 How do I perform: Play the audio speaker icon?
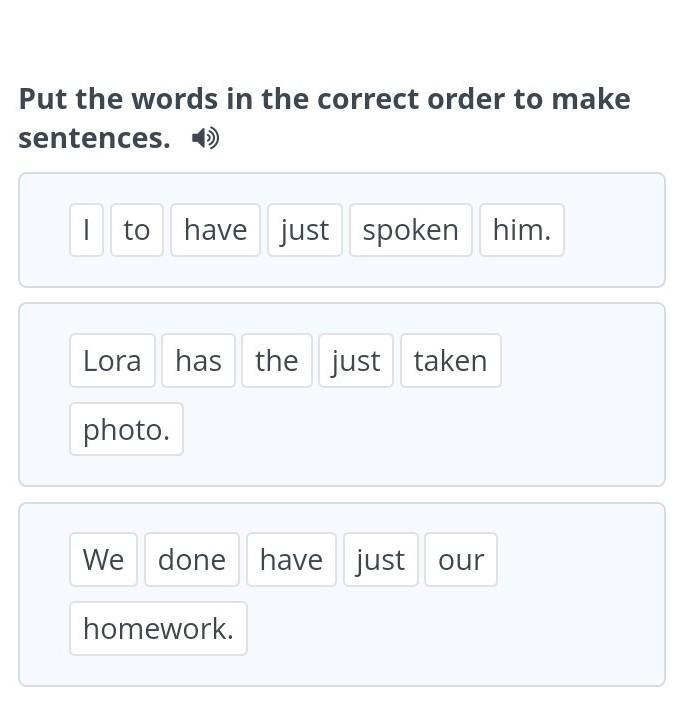[206, 138]
